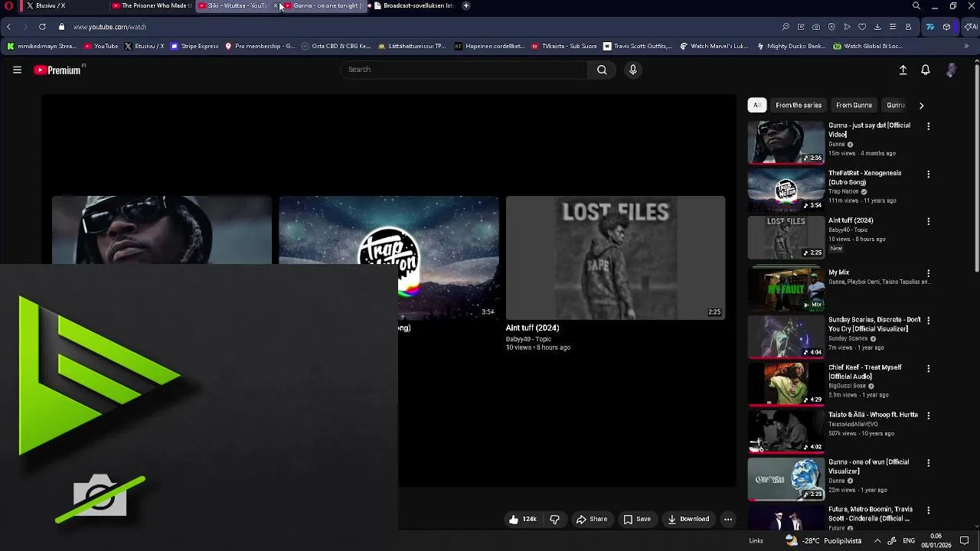The height and width of the screenshot is (551, 980).
Task: Select the All filter chip
Action: 756,106
